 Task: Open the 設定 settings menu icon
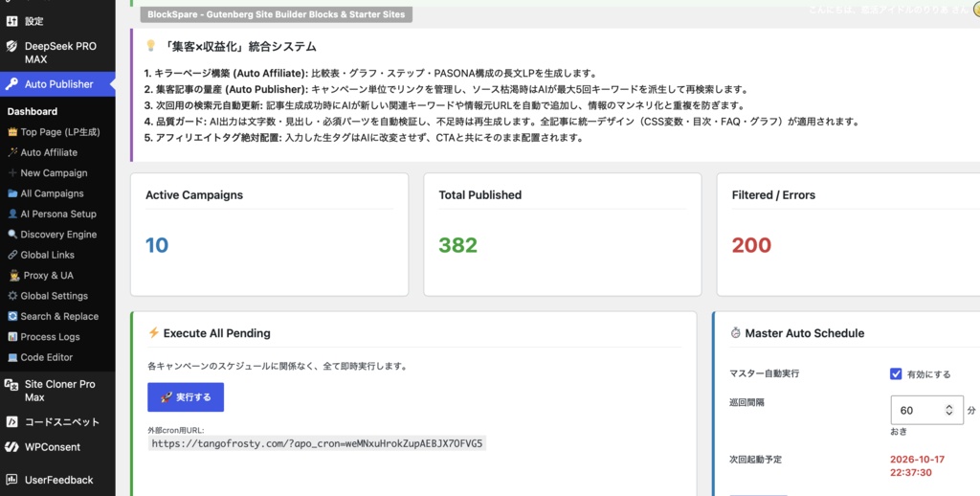pos(11,21)
